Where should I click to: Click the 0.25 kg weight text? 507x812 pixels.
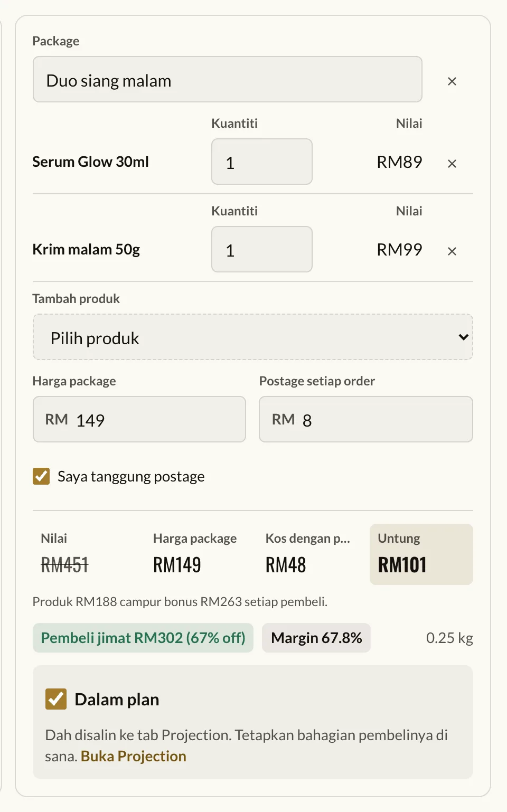[449, 638]
